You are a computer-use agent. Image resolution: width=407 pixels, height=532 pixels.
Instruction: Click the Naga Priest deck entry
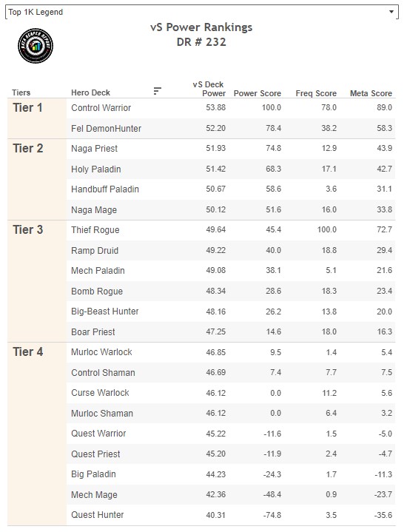click(94, 149)
